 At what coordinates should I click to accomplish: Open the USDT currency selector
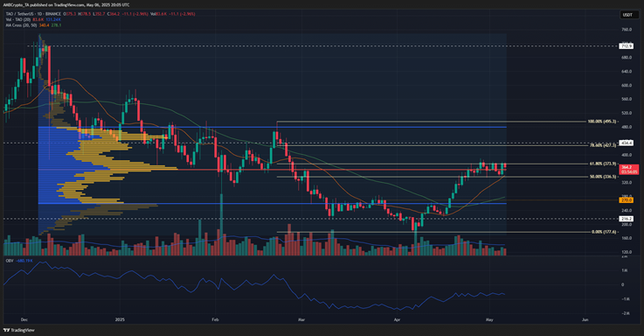coord(627,15)
